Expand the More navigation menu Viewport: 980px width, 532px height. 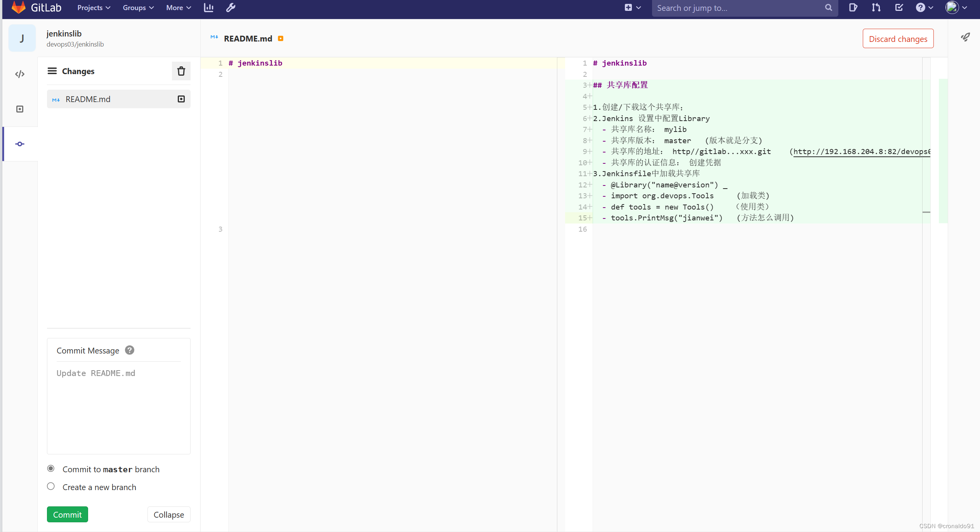179,8
